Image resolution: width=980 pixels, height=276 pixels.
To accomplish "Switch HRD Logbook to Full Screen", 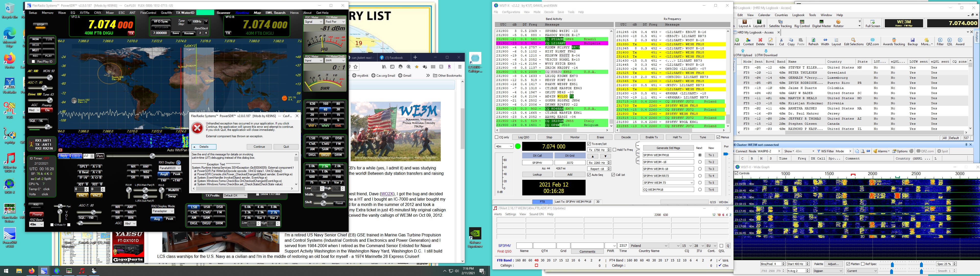I will click(873, 24).
